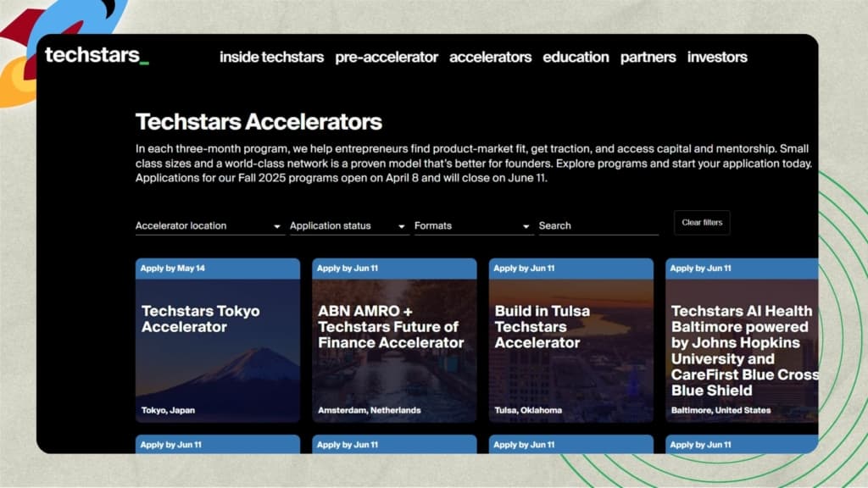Click the Techstars Accelerators heading
Viewport: 868px width, 488px height.
pos(259,122)
